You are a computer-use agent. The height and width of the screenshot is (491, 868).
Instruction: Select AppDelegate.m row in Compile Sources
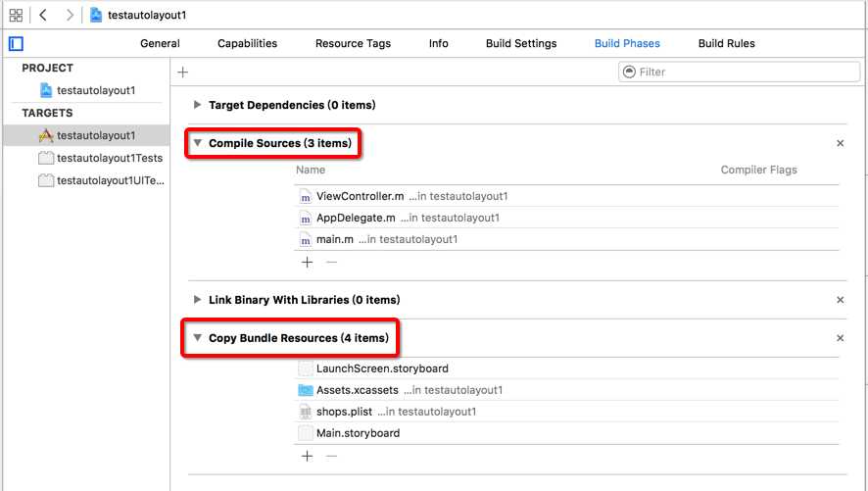pos(566,219)
